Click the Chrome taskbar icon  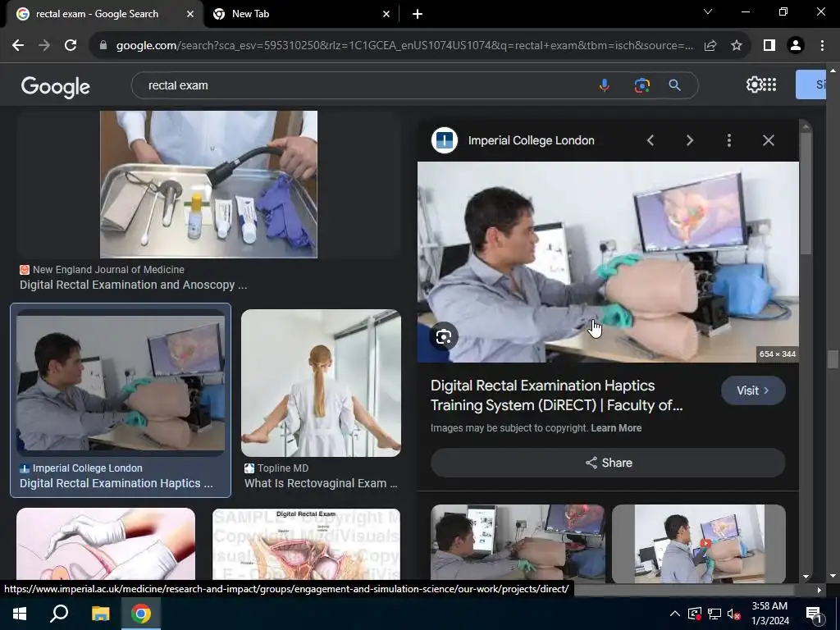tap(141, 614)
